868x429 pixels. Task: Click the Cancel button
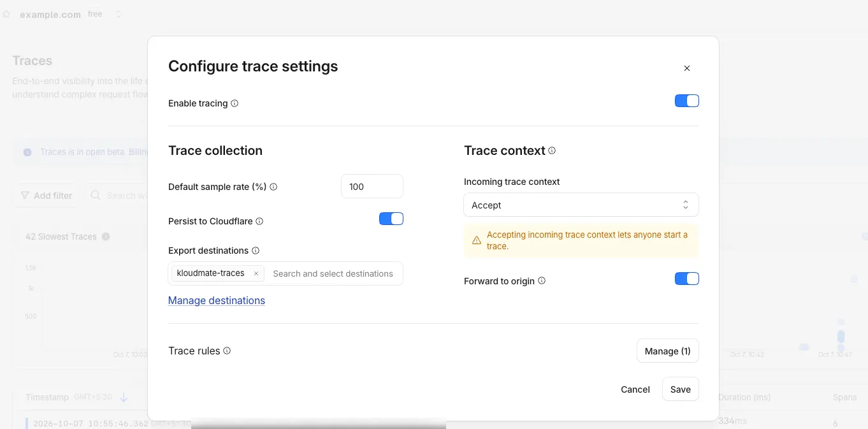635,389
